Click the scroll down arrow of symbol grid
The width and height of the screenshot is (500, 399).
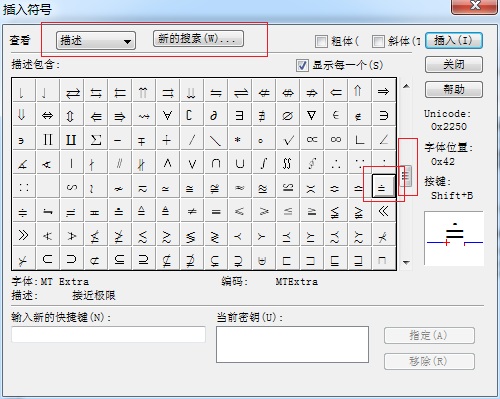[x=406, y=263]
